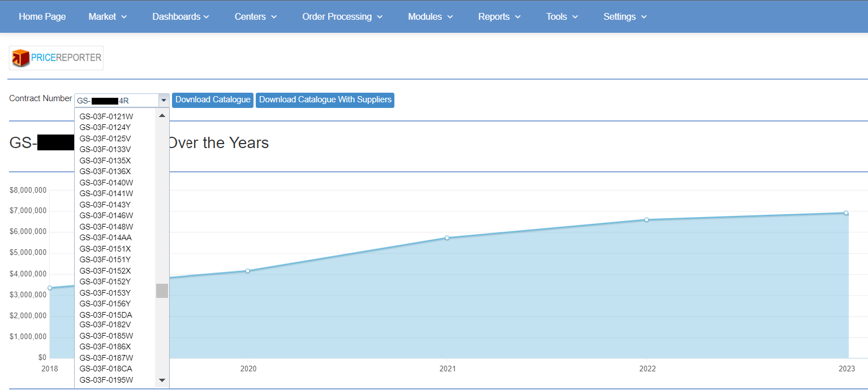Image resolution: width=868 pixels, height=390 pixels.
Task: Click the 2021 data point on chart
Action: coord(447,238)
